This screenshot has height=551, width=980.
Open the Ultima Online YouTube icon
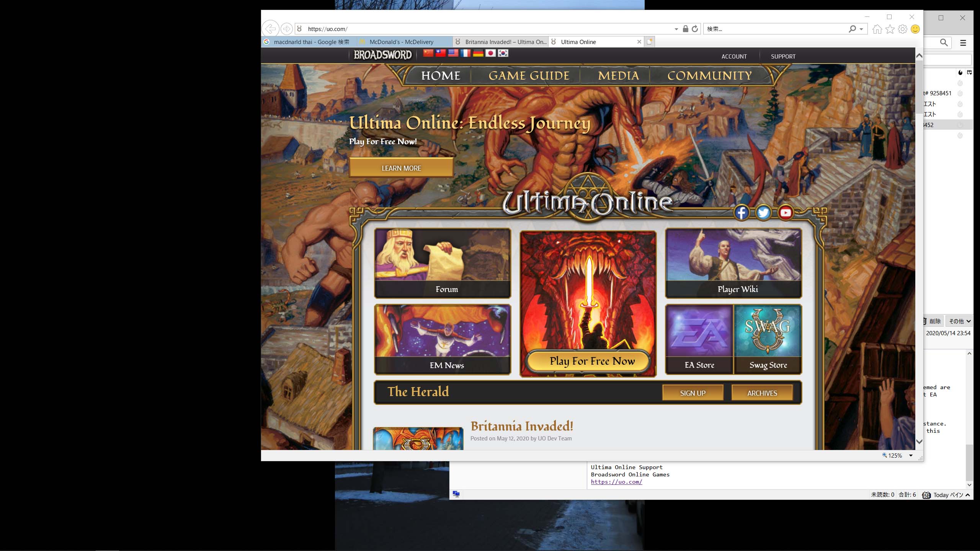pyautogui.click(x=786, y=212)
